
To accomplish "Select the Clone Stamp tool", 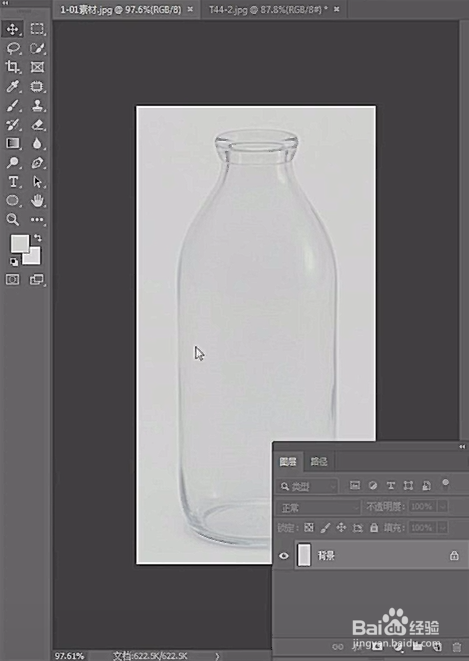I will point(37,105).
